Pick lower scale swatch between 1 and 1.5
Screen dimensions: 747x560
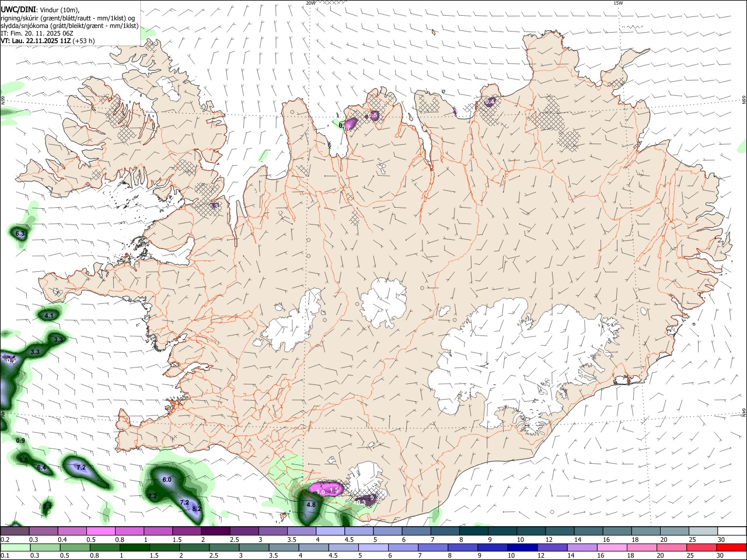(x=135, y=548)
